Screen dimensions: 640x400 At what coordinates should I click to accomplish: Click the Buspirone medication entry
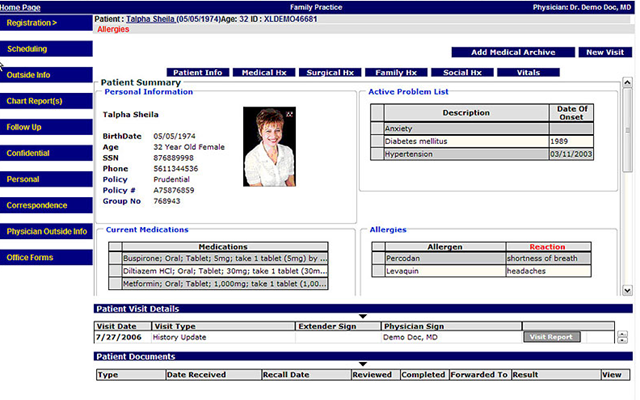[225, 258]
